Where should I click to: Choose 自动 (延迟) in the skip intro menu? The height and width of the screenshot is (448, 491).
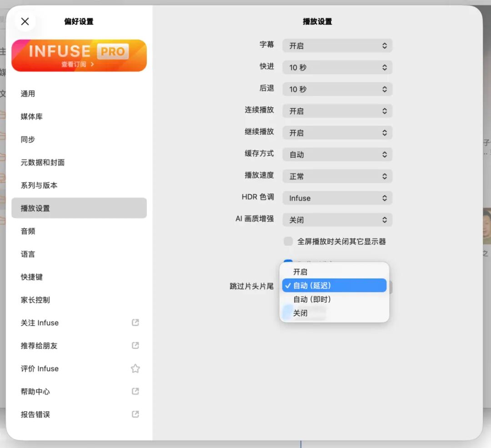[x=334, y=285]
